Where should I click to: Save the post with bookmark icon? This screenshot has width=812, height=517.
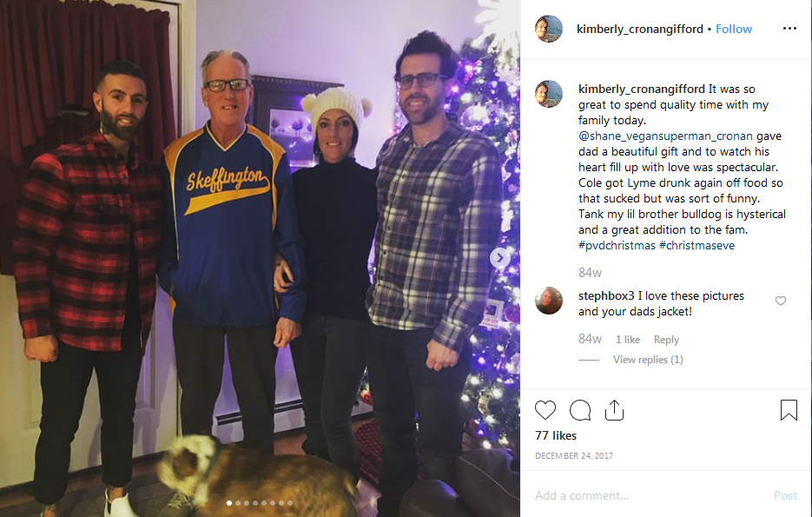[789, 410]
